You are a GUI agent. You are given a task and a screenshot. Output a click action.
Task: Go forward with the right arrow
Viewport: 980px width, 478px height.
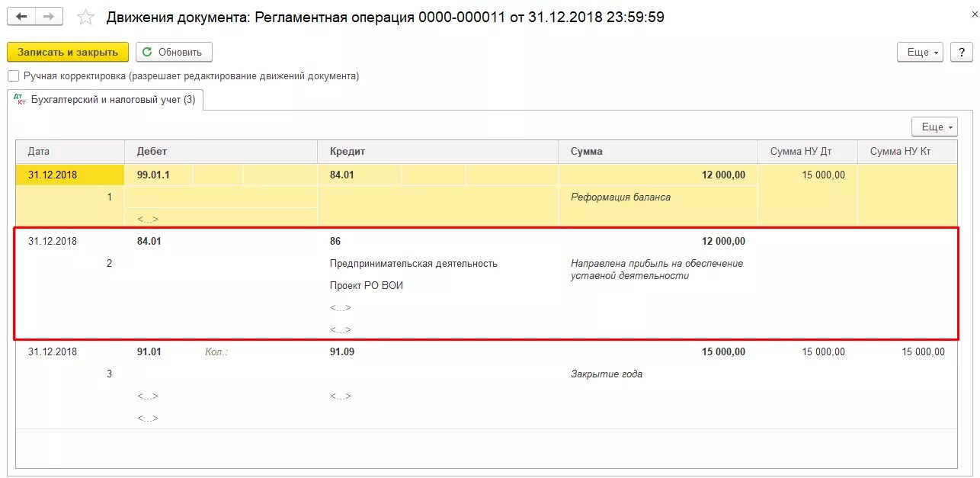click(x=49, y=16)
